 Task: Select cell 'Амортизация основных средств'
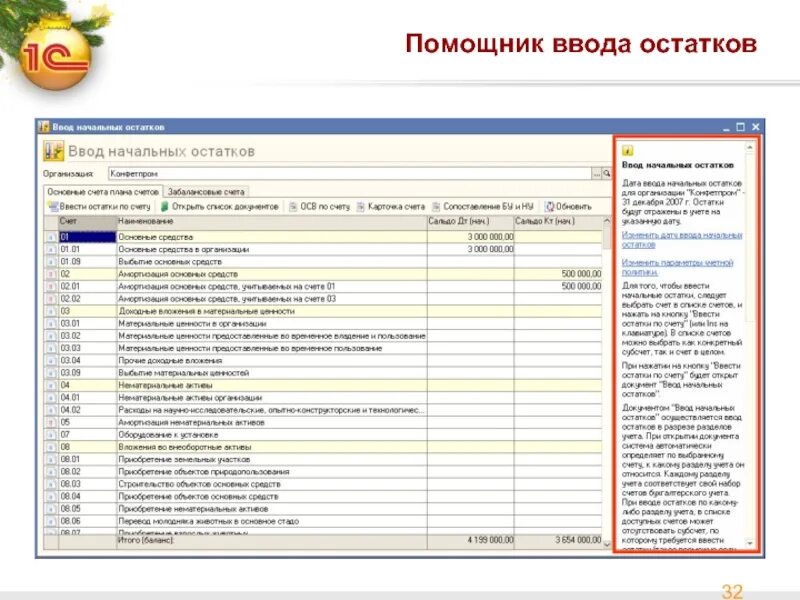(271, 274)
